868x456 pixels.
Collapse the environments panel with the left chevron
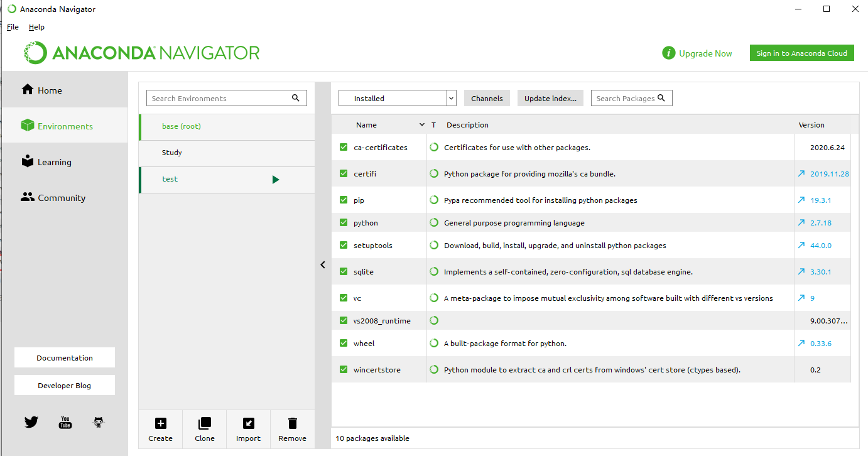point(323,265)
